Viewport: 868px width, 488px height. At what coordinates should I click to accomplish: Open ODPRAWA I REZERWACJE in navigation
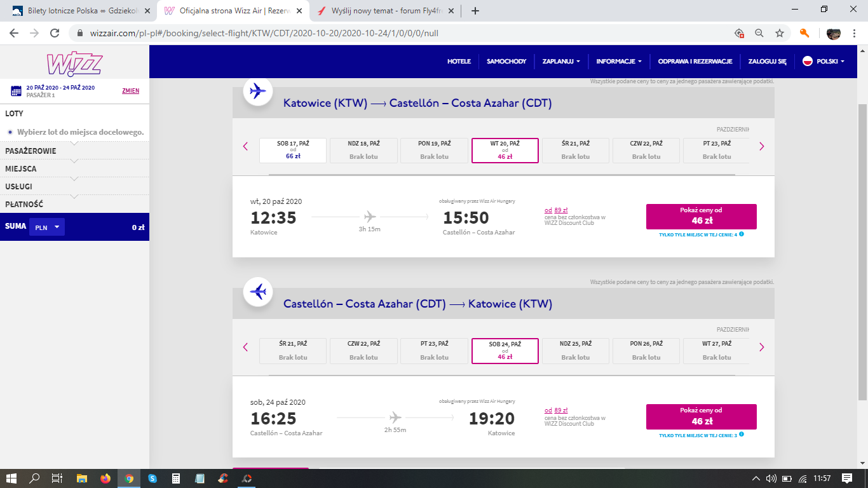(695, 62)
